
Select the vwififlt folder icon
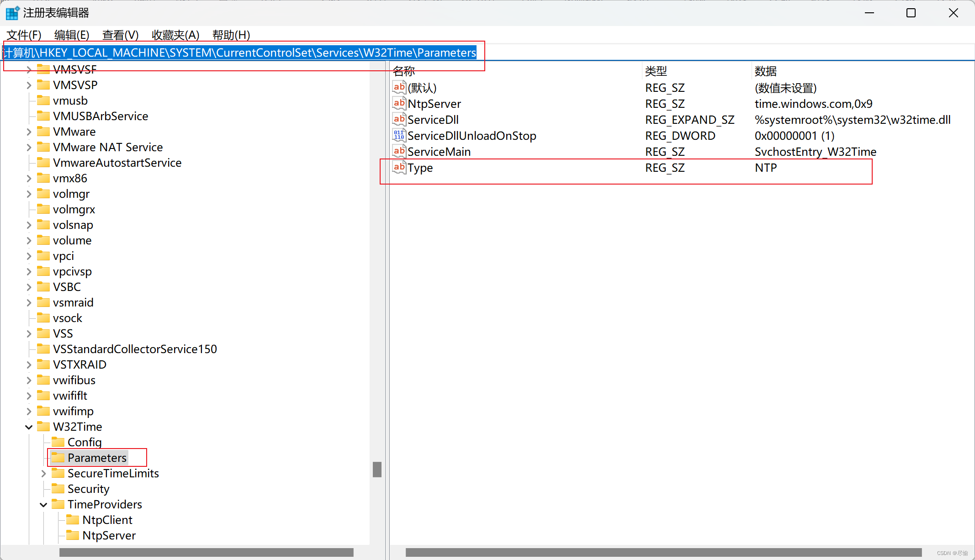[x=43, y=395]
